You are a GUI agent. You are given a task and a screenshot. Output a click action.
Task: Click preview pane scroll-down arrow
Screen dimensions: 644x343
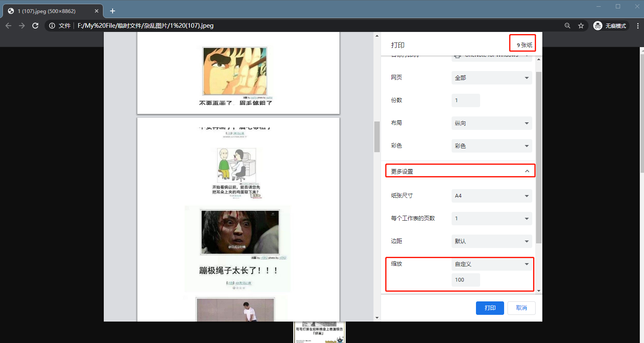coord(377,318)
